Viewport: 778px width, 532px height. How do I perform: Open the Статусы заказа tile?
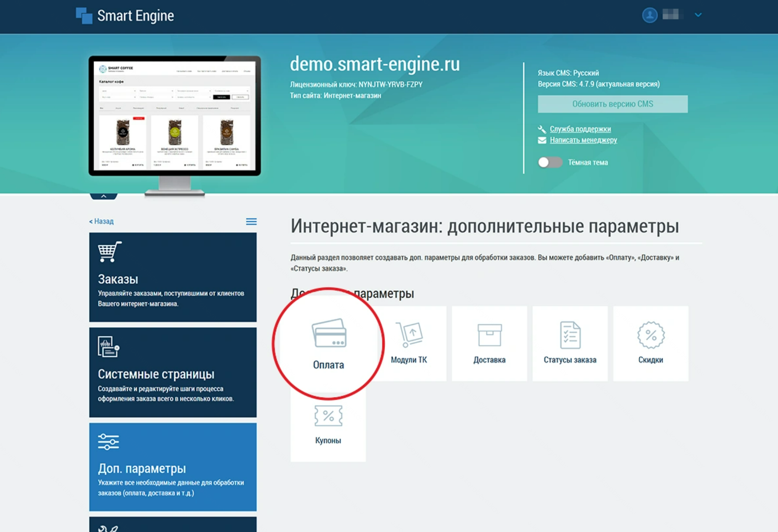click(x=570, y=343)
